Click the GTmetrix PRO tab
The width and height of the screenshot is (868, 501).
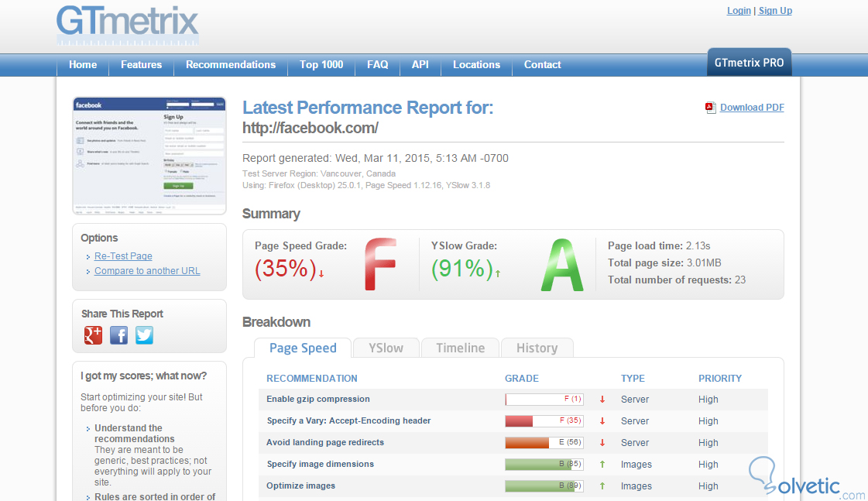pyautogui.click(x=749, y=63)
